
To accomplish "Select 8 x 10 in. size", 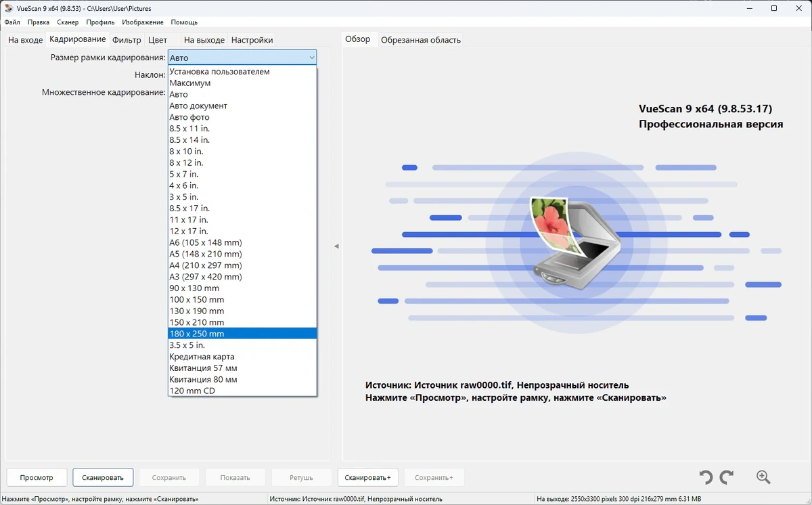I will point(242,151).
